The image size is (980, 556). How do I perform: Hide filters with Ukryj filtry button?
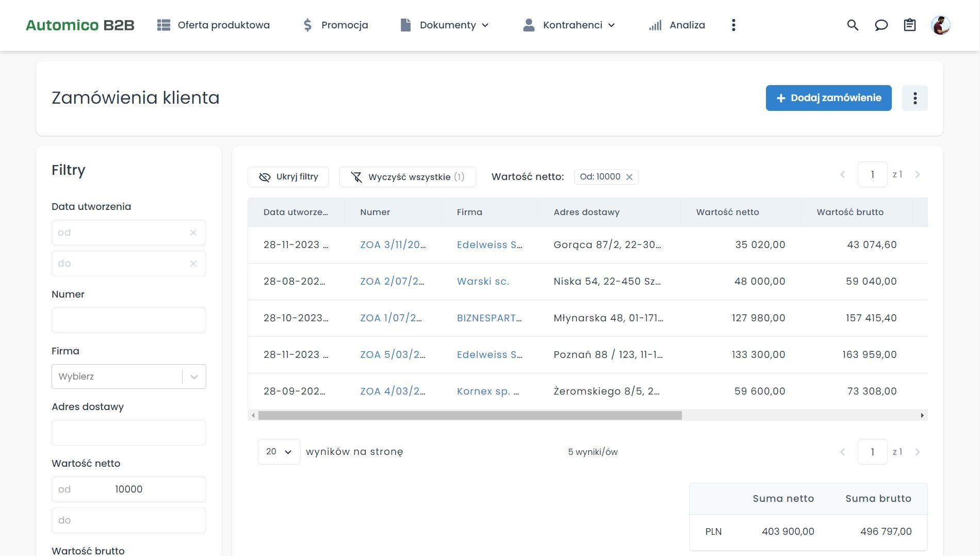pos(288,177)
